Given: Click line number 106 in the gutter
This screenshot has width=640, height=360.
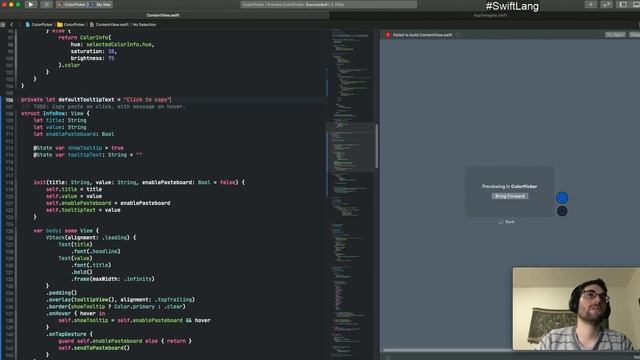Looking at the screenshot, I should coord(9,100).
